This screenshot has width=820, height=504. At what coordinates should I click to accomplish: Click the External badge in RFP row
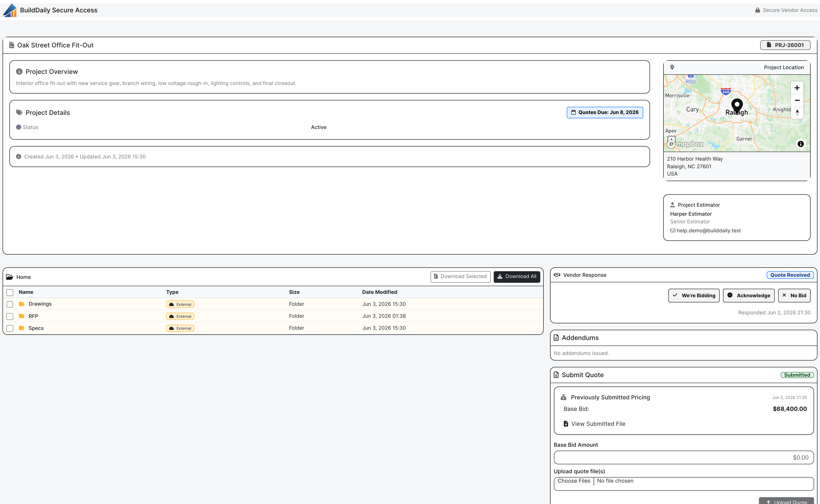[x=180, y=316]
